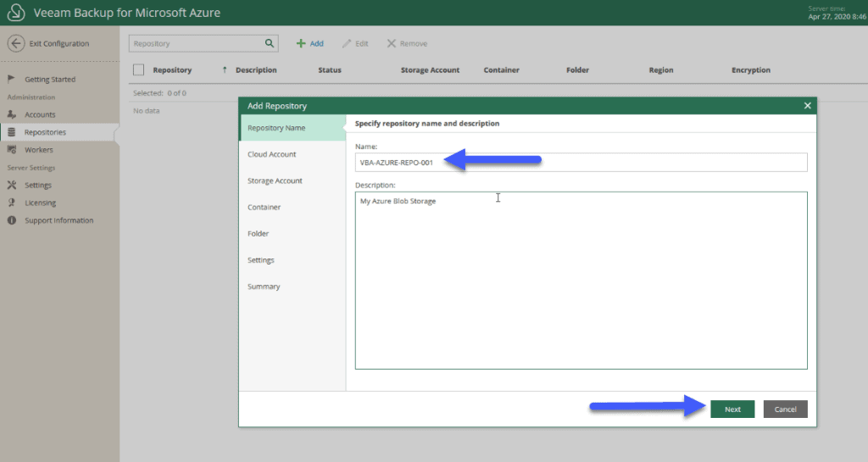The height and width of the screenshot is (462, 868).
Task: Sort by Repository column header
Action: 172,70
